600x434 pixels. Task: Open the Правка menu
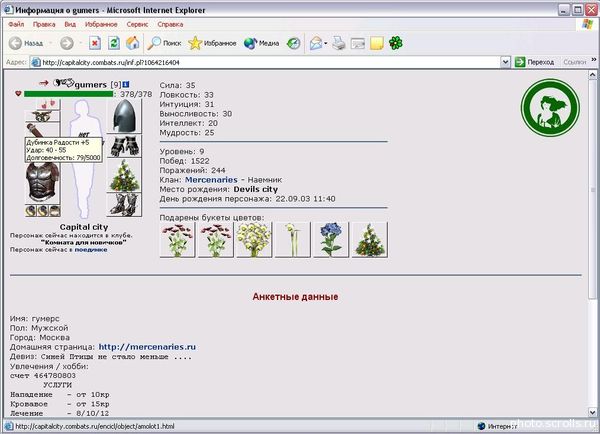44,24
